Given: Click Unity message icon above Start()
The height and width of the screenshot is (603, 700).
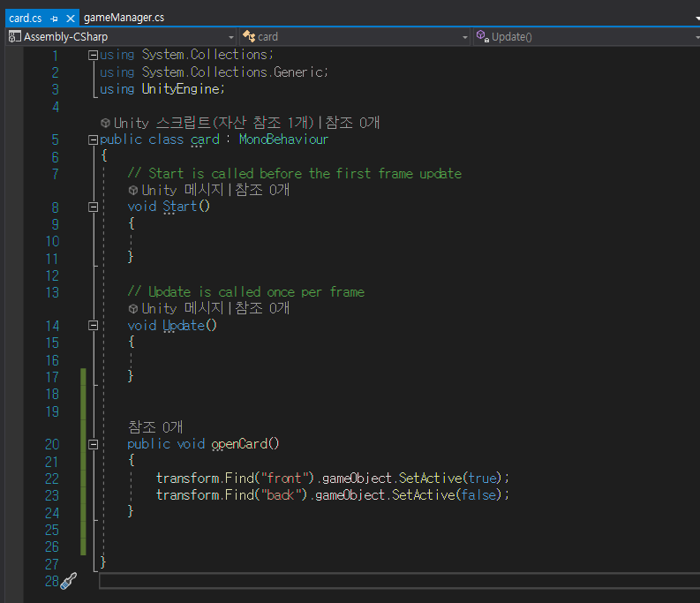Looking at the screenshot, I should point(133,191).
